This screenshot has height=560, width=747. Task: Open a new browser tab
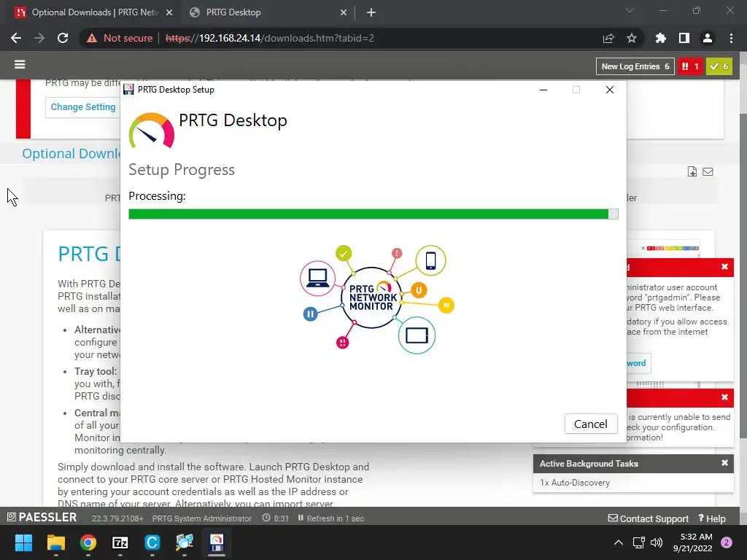pos(371,13)
